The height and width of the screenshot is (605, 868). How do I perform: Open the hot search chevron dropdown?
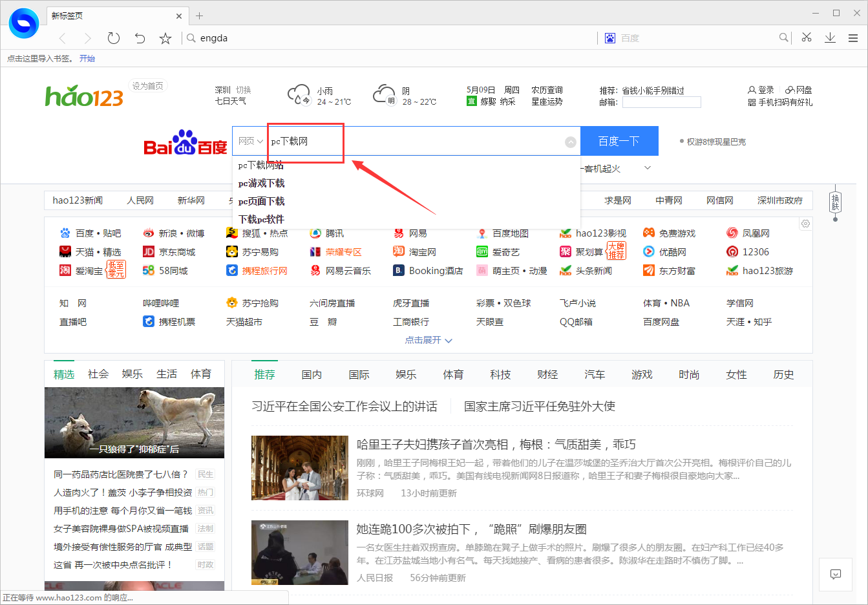click(647, 167)
